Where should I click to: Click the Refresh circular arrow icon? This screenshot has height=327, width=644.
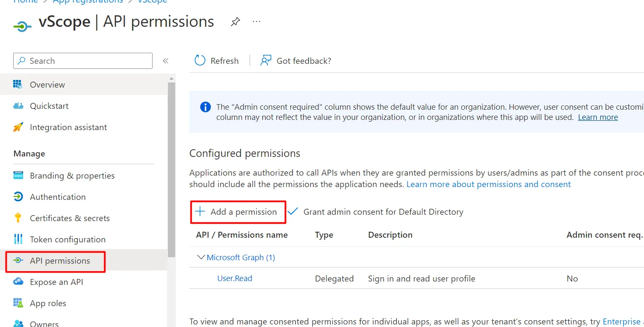click(200, 60)
